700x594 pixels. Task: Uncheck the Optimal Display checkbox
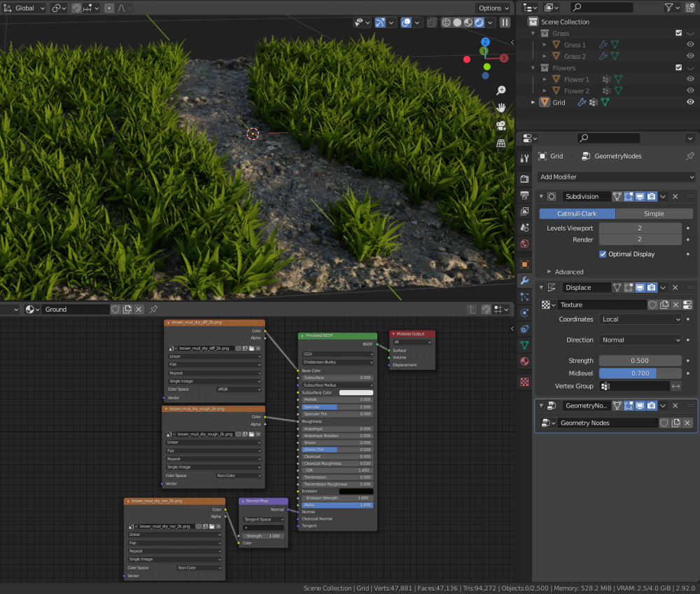pyautogui.click(x=603, y=254)
